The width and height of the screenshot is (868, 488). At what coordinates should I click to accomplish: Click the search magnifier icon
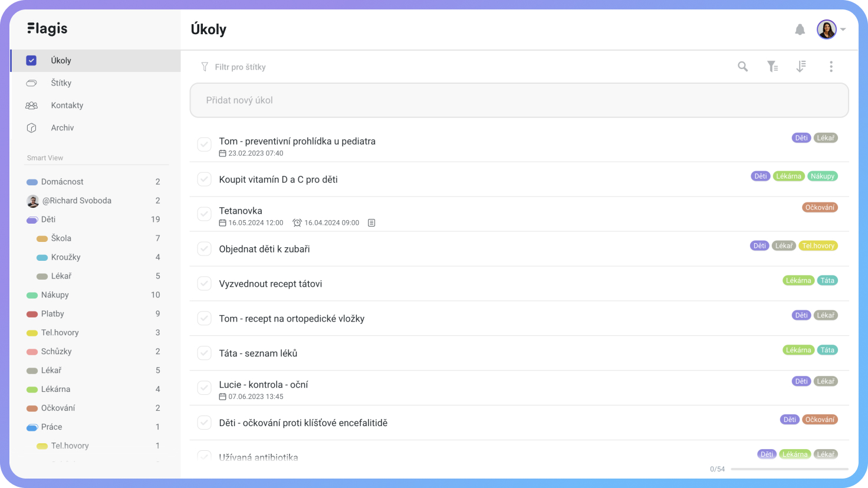(743, 67)
